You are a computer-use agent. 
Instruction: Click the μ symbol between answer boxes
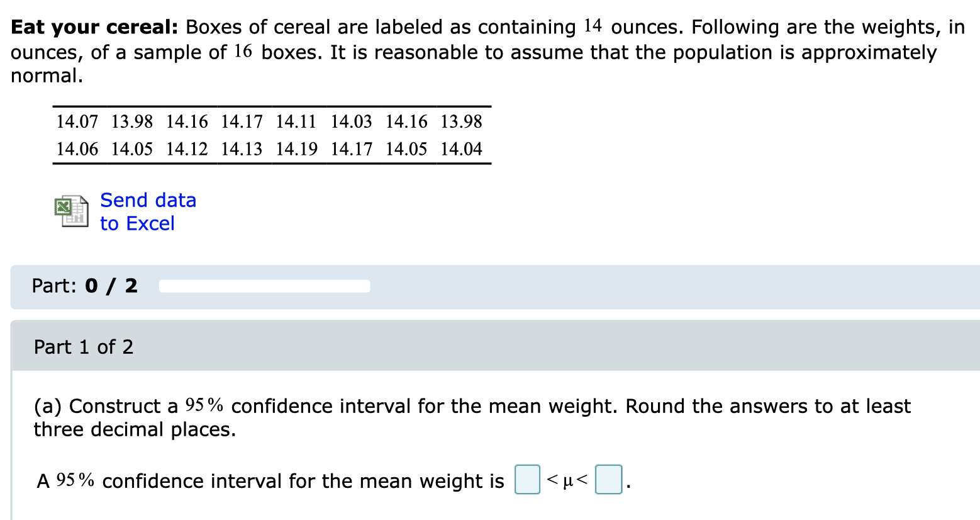tap(567, 482)
